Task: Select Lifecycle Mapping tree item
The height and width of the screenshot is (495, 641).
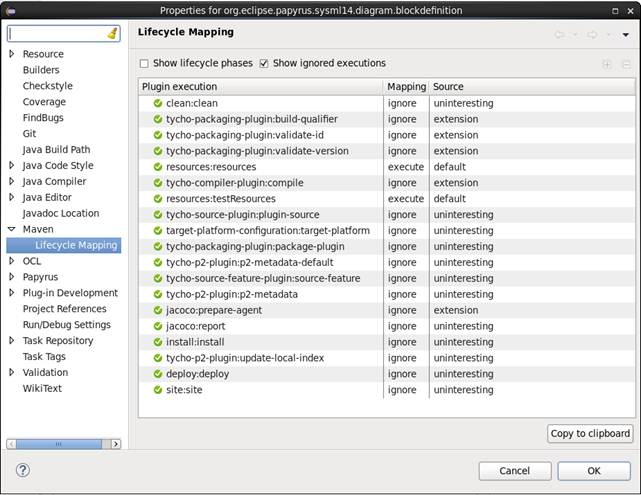Action: [x=64, y=245]
